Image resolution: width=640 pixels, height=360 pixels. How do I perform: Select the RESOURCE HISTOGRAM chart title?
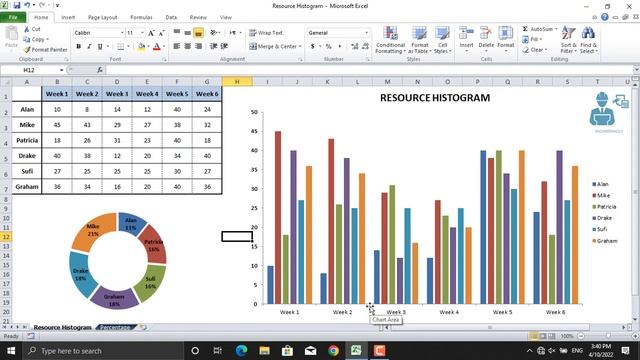pos(435,98)
